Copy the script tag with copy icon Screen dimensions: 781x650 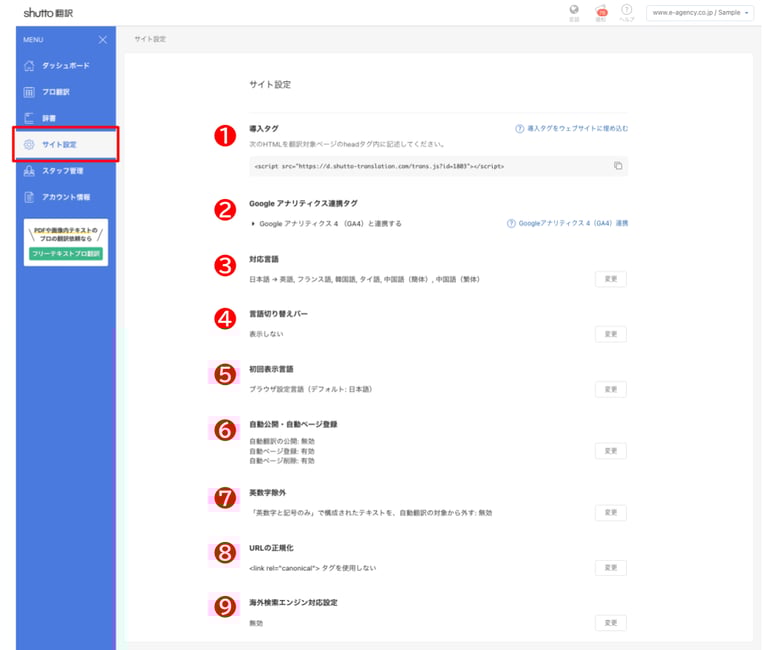tap(618, 166)
